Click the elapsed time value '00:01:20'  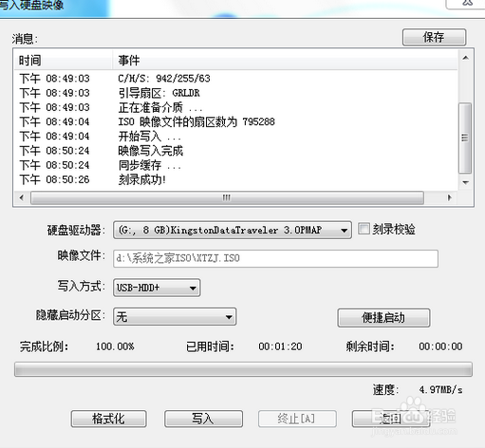(x=280, y=346)
